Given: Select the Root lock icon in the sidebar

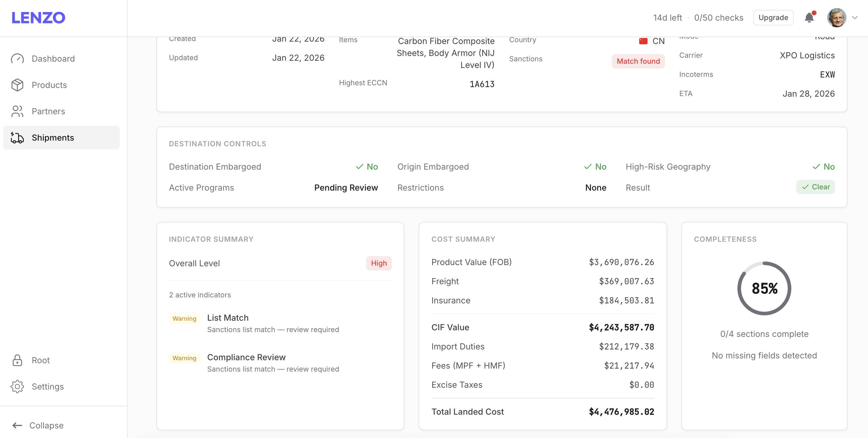Looking at the screenshot, I should (18, 360).
